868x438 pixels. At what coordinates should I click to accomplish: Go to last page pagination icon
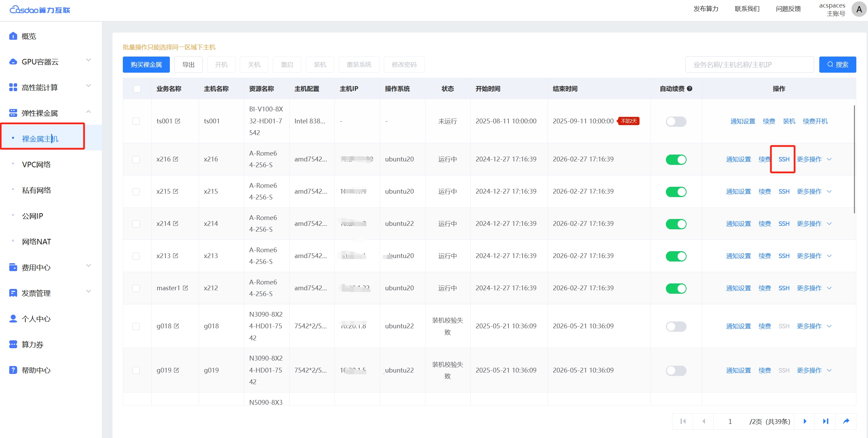[x=825, y=421]
